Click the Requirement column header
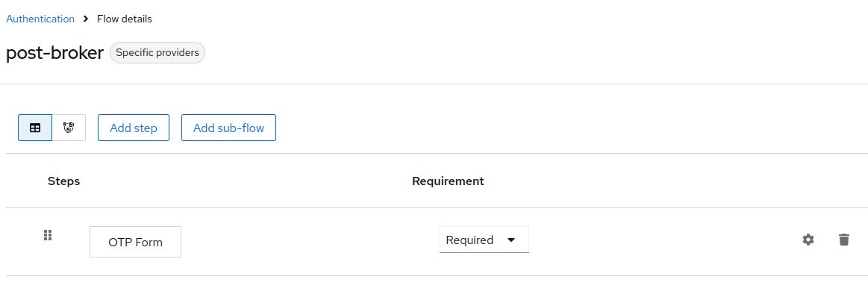The image size is (868, 306). (x=448, y=181)
